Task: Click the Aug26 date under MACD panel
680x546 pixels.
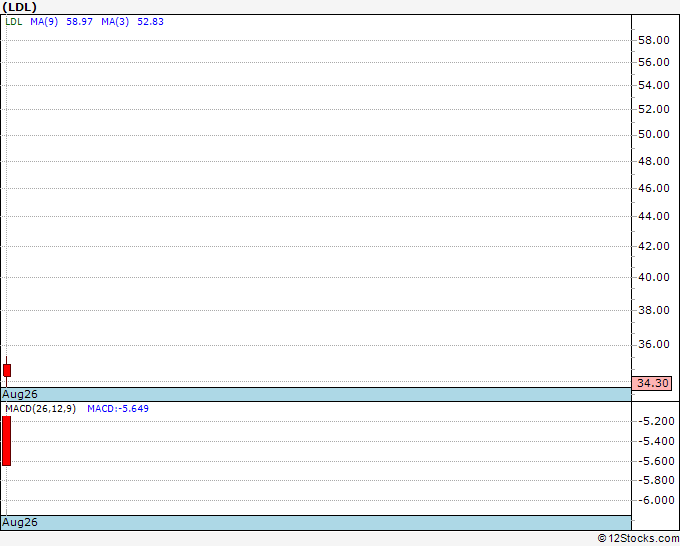Action: tap(20, 522)
